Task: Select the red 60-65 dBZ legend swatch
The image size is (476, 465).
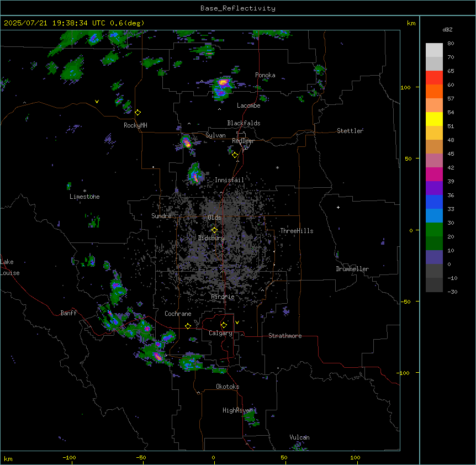Action: click(x=434, y=78)
